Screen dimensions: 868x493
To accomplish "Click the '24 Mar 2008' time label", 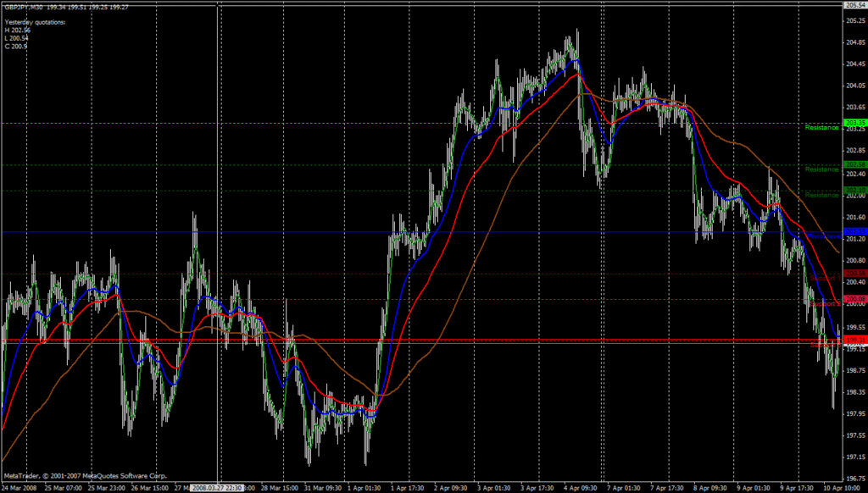I will [19, 489].
